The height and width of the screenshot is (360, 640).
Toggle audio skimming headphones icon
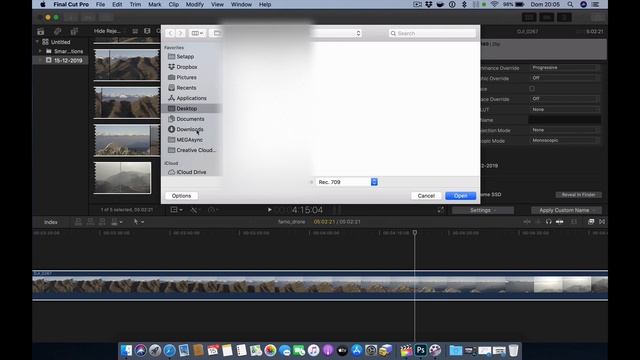pyautogui.click(x=548, y=222)
